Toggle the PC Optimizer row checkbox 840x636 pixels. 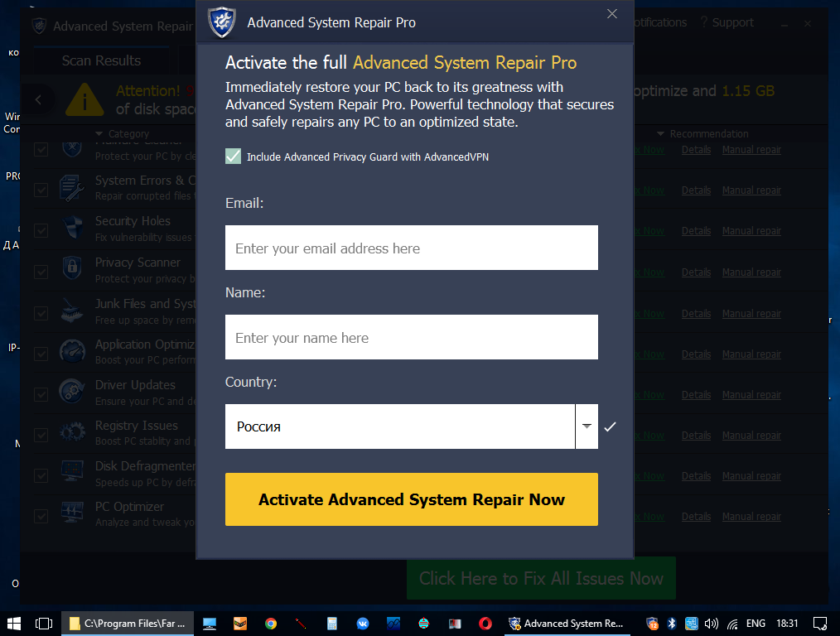click(41, 517)
